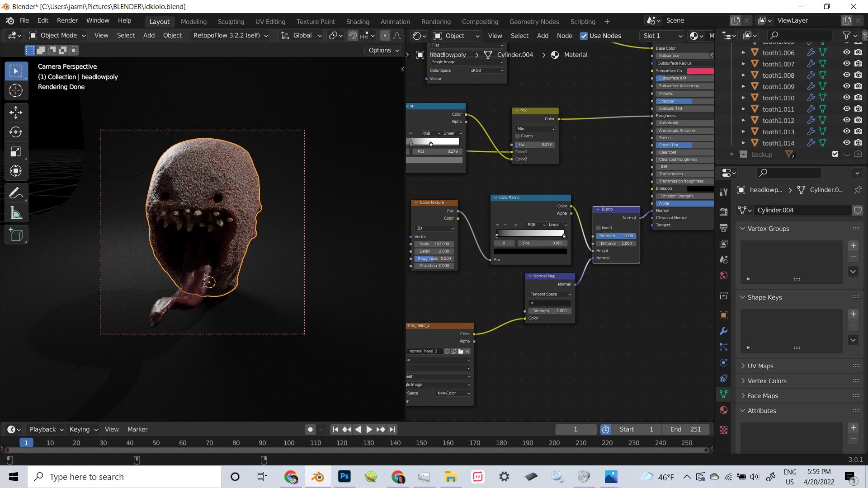This screenshot has height=488, width=868.
Task: Select the Annotate pencil tool
Action: point(16,193)
